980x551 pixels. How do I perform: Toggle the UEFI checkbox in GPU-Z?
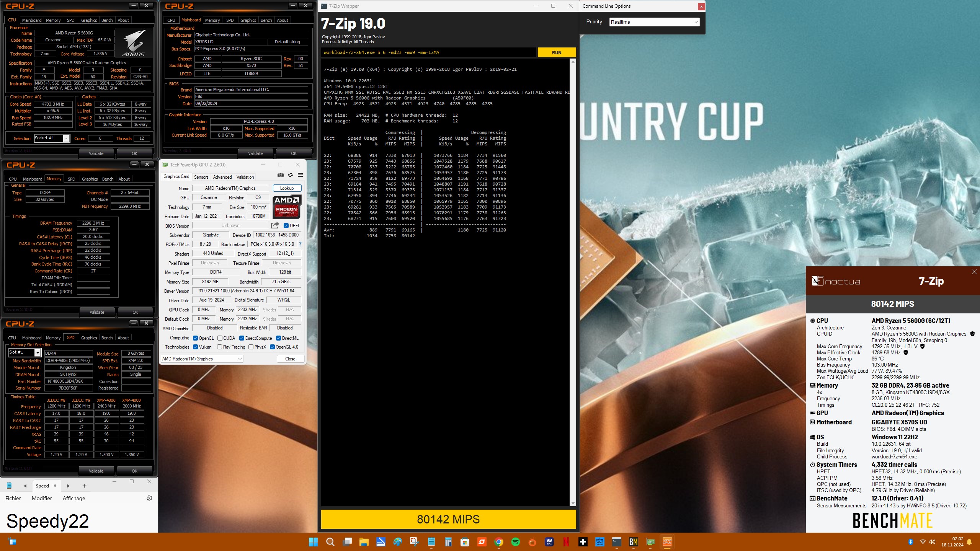286,225
